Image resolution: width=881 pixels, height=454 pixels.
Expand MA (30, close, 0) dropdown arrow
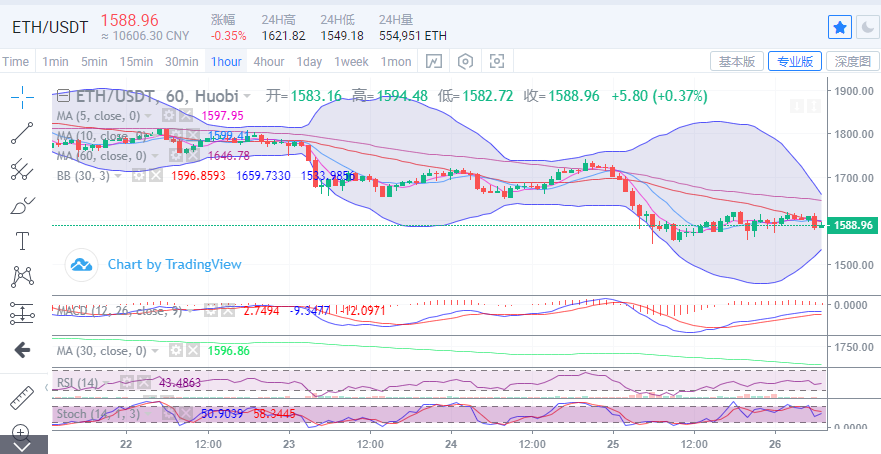(155, 351)
